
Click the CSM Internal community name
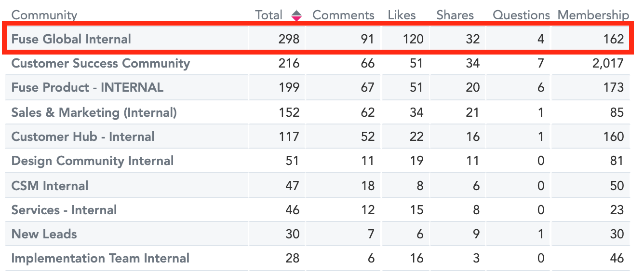point(50,186)
